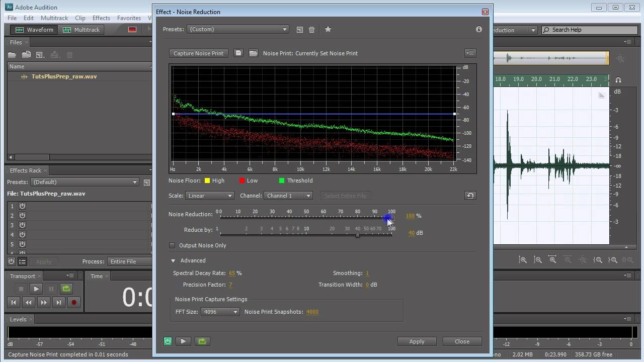The image size is (644, 362).
Task: Click the effect info icon
Action: click(x=478, y=29)
